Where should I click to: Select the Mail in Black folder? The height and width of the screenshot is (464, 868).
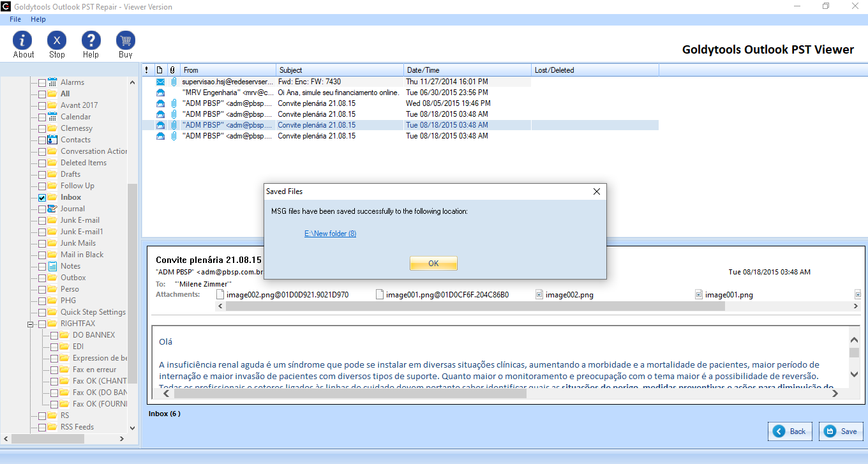tap(82, 255)
